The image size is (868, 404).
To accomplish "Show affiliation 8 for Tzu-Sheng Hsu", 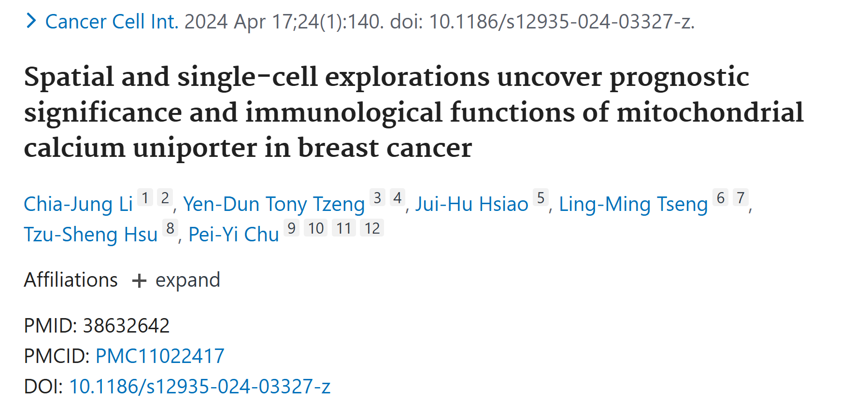I will pyautogui.click(x=170, y=228).
